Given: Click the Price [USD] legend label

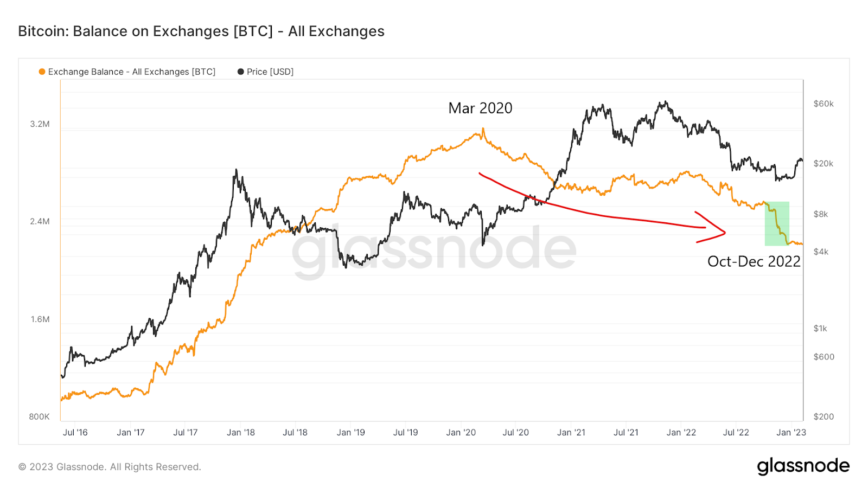Looking at the screenshot, I should tap(270, 72).
